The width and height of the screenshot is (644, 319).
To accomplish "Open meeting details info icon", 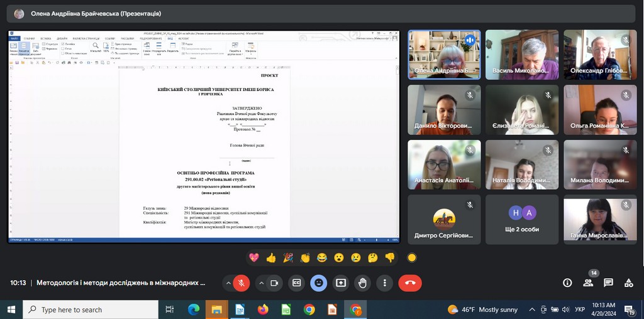I will click(x=567, y=283).
